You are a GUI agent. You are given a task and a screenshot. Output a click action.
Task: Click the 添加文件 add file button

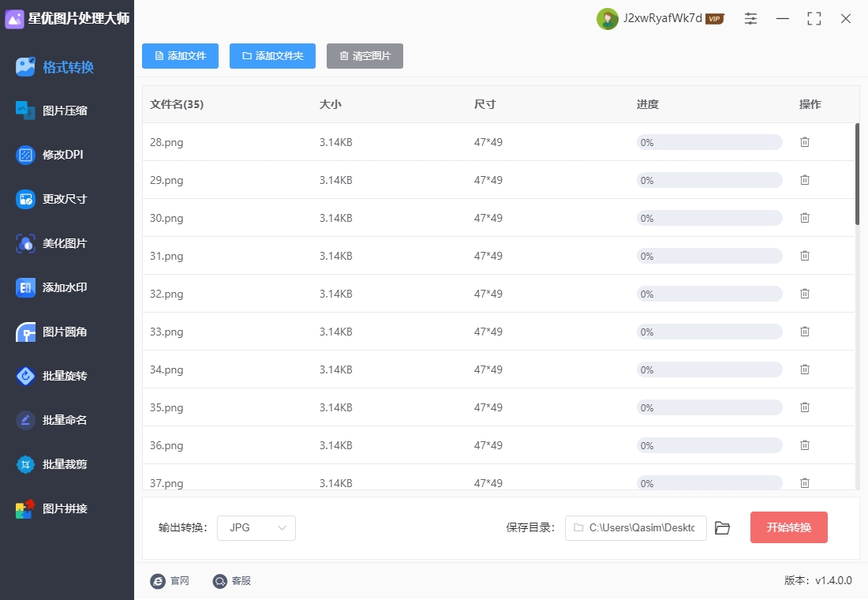click(x=180, y=56)
